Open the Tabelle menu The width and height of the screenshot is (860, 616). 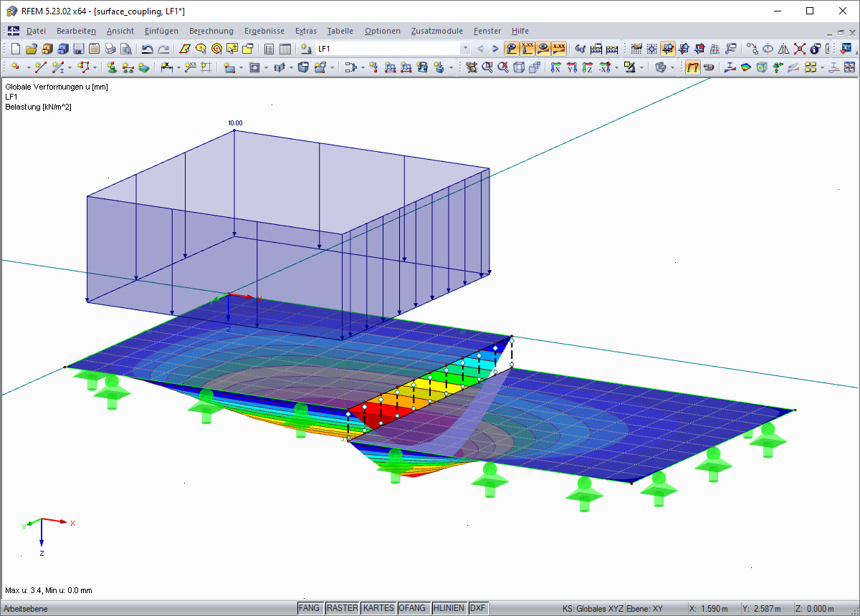click(340, 31)
